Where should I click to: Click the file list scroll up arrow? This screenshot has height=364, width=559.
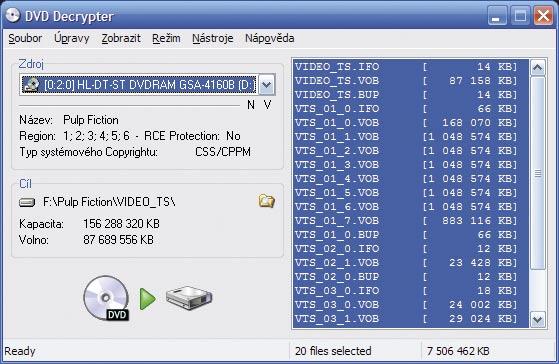[x=538, y=67]
